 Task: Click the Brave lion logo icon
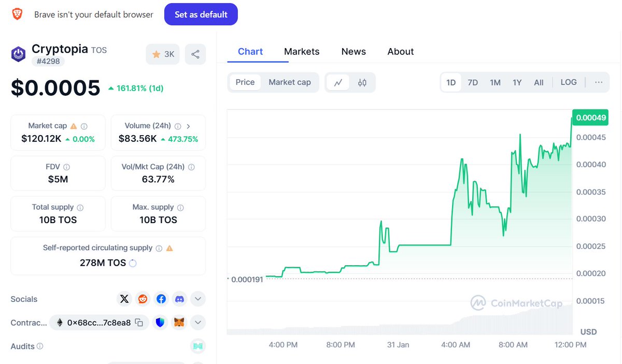pos(17,14)
